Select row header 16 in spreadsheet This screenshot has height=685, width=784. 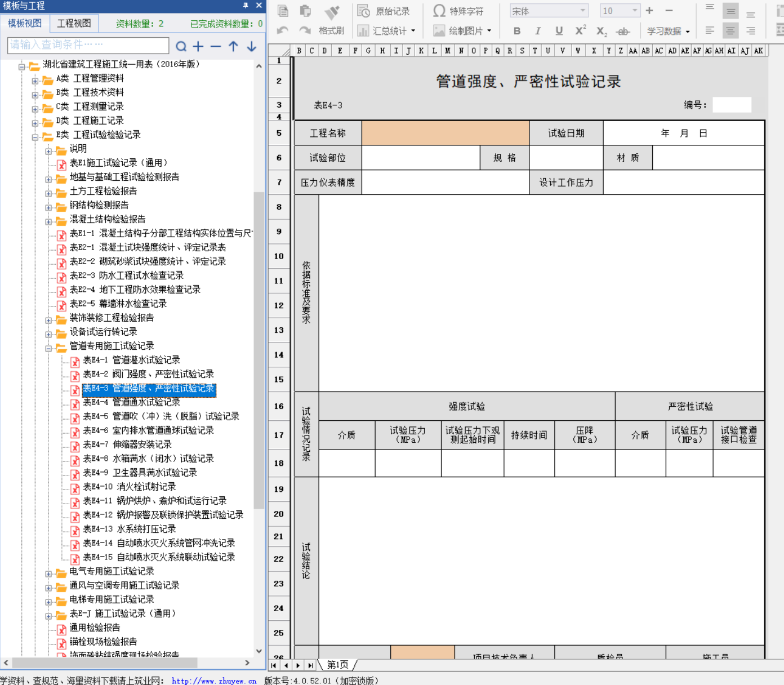point(279,406)
